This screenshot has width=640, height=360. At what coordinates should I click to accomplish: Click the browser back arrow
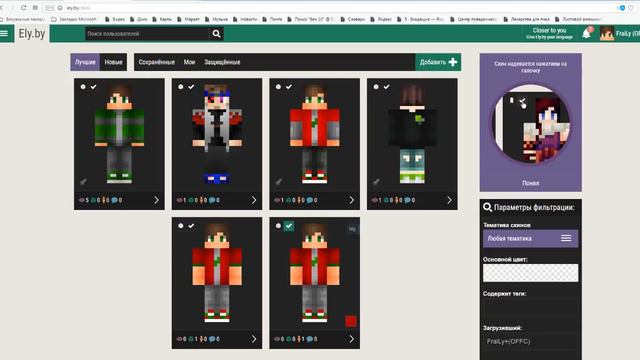pyautogui.click(x=2, y=8)
